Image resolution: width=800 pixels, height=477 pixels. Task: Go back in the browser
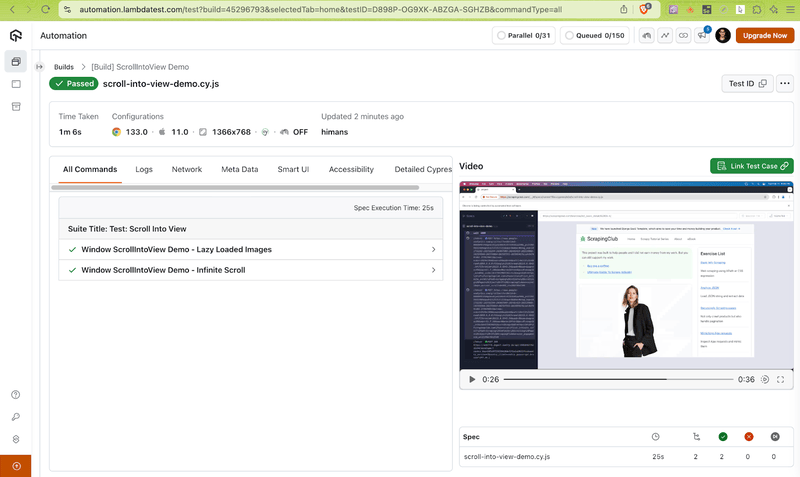pyautogui.click(x=12, y=9)
